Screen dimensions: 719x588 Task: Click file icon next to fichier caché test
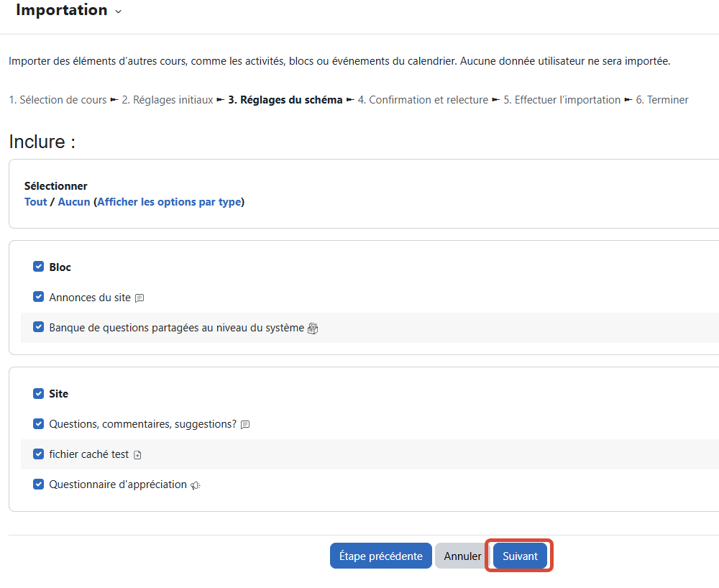click(x=137, y=455)
